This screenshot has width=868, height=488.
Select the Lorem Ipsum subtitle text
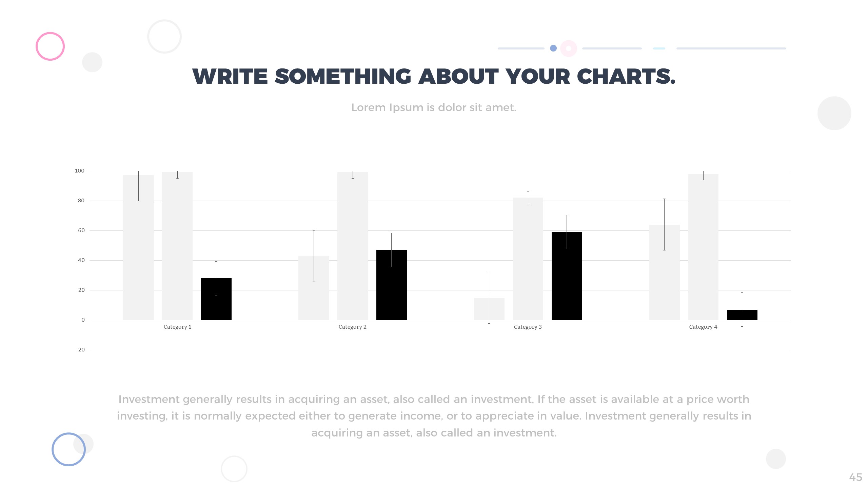(434, 107)
